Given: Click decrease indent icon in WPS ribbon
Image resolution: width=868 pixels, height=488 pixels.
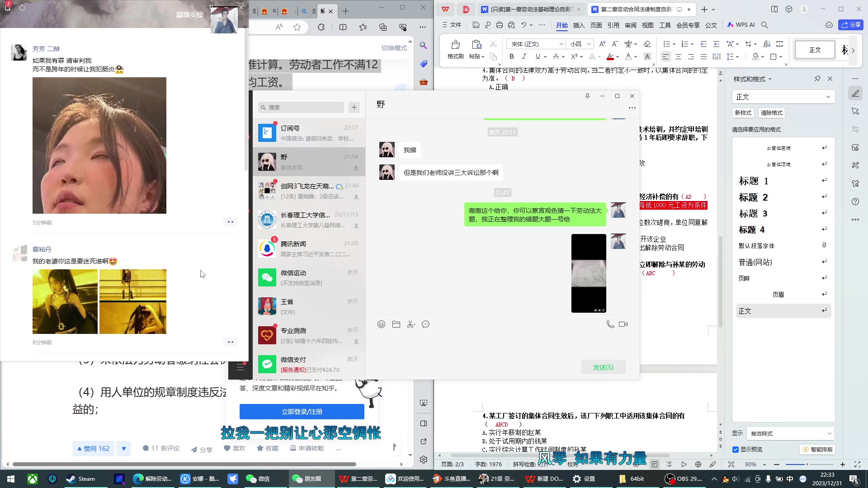Looking at the screenshot, I should coord(703,44).
